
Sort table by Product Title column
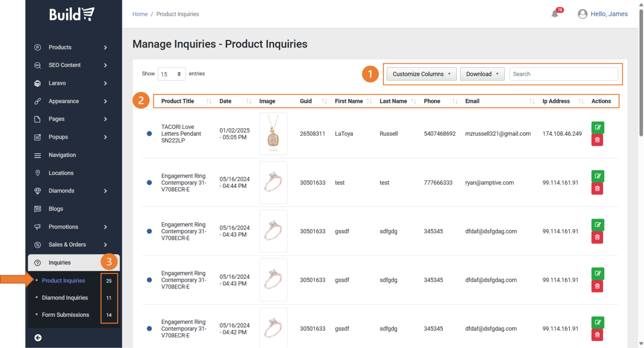coord(178,101)
